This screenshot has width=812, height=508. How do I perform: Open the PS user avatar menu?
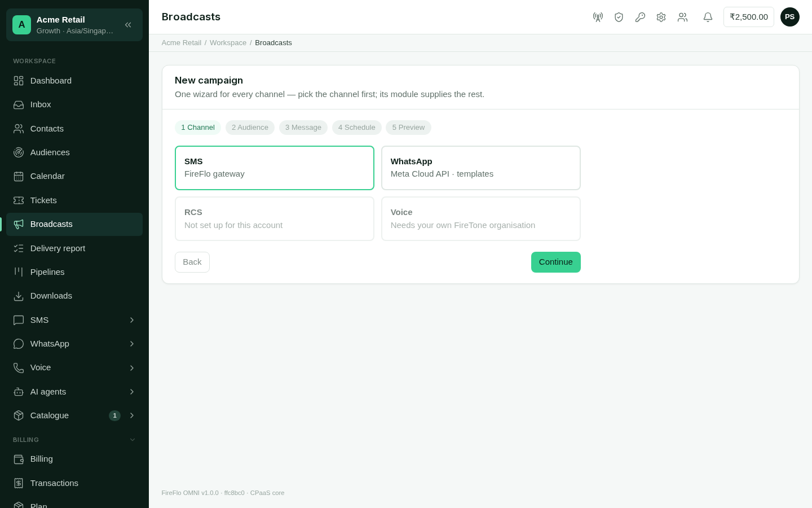[790, 17]
